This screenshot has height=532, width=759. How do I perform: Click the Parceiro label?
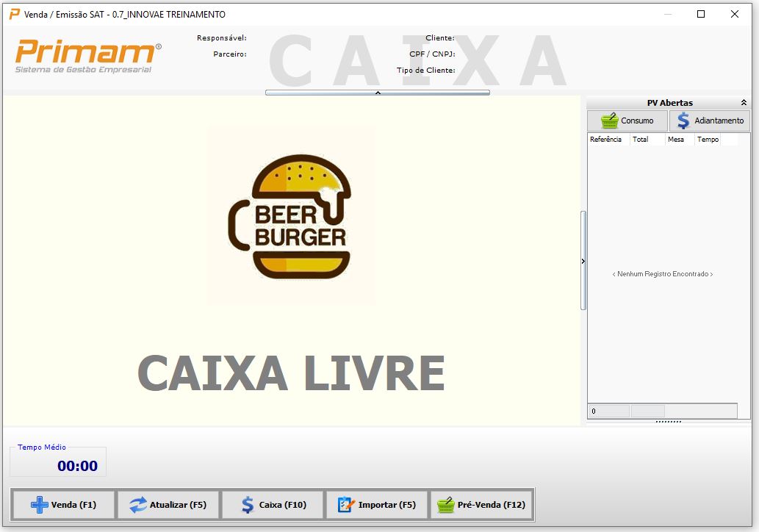pos(230,54)
